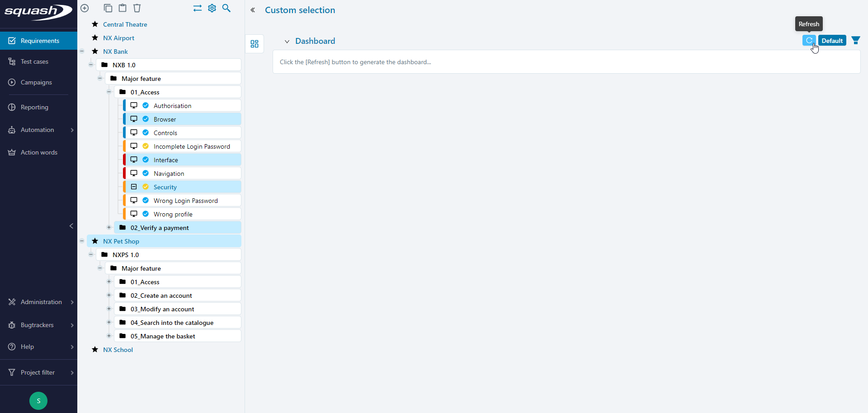
Task: Open the tree search with the magnifier icon
Action: (226, 8)
